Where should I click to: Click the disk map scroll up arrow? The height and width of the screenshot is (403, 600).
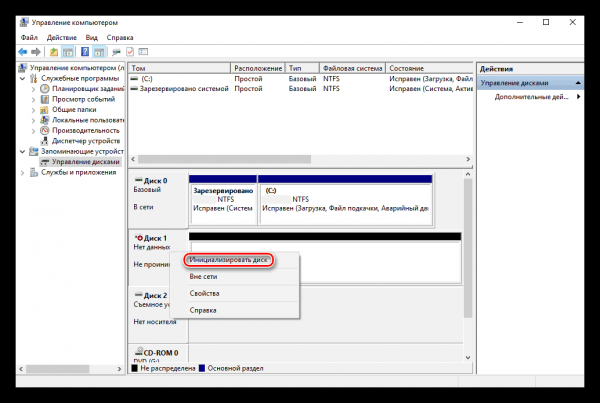[x=468, y=175]
